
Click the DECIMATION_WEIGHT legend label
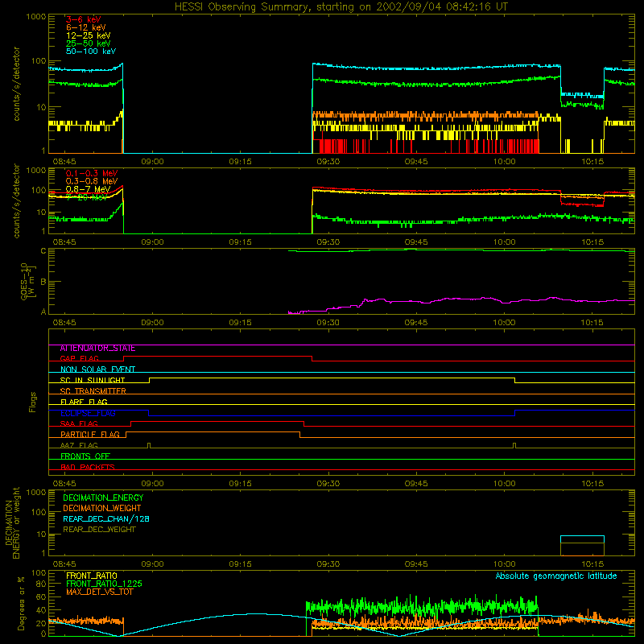point(102,509)
